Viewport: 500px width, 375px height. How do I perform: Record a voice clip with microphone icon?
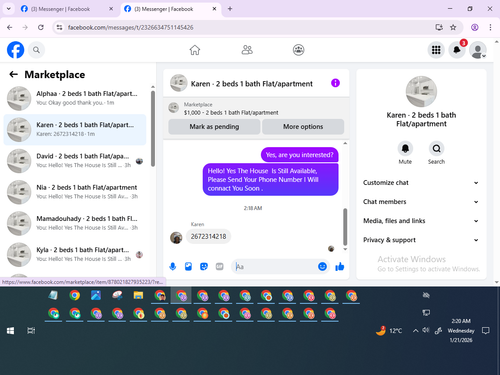coord(173,267)
